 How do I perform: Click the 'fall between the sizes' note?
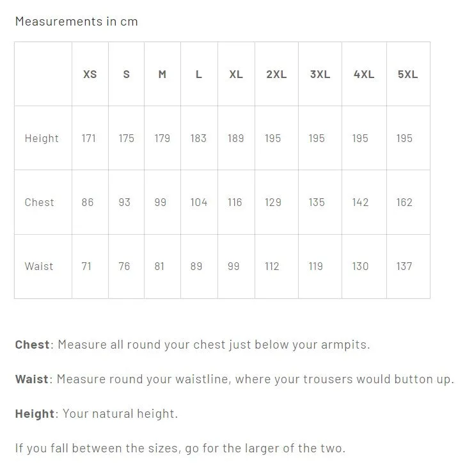(180, 448)
